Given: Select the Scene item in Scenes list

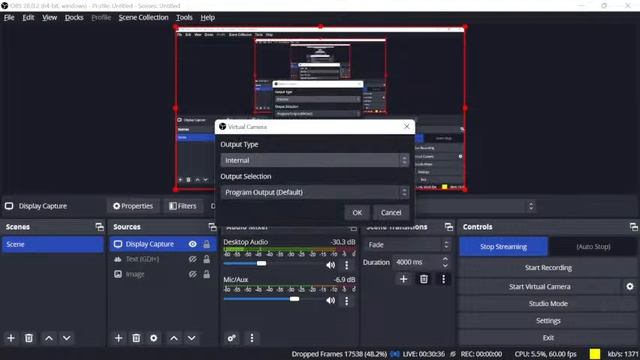Looking at the screenshot, I should [53, 244].
